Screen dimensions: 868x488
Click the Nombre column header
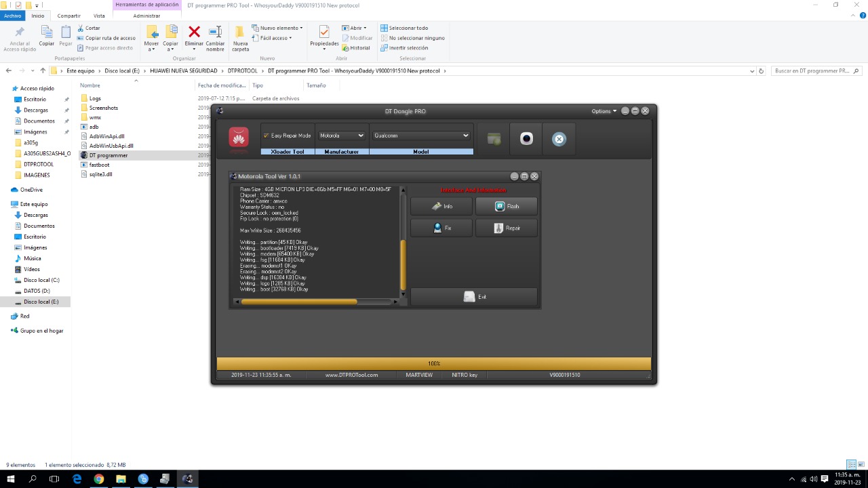(x=90, y=85)
